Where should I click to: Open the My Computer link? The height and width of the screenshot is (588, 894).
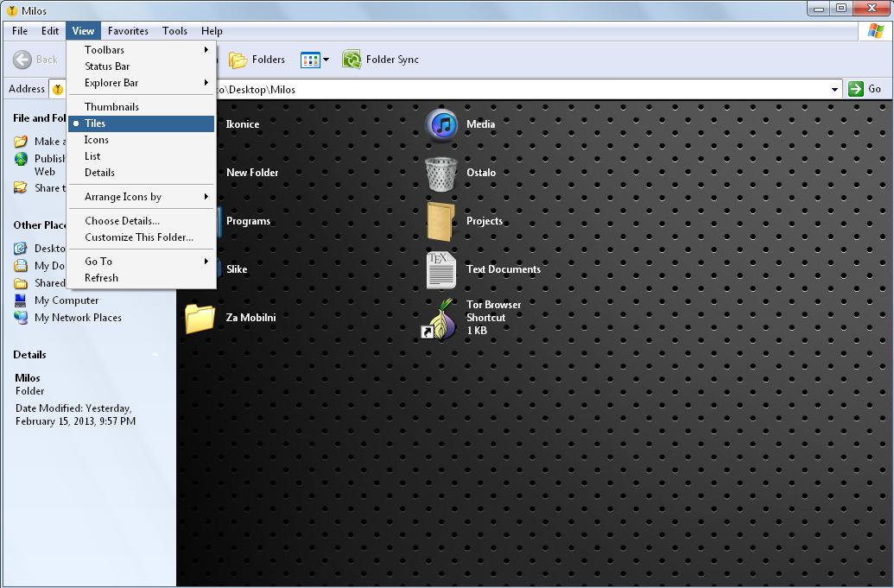point(67,300)
